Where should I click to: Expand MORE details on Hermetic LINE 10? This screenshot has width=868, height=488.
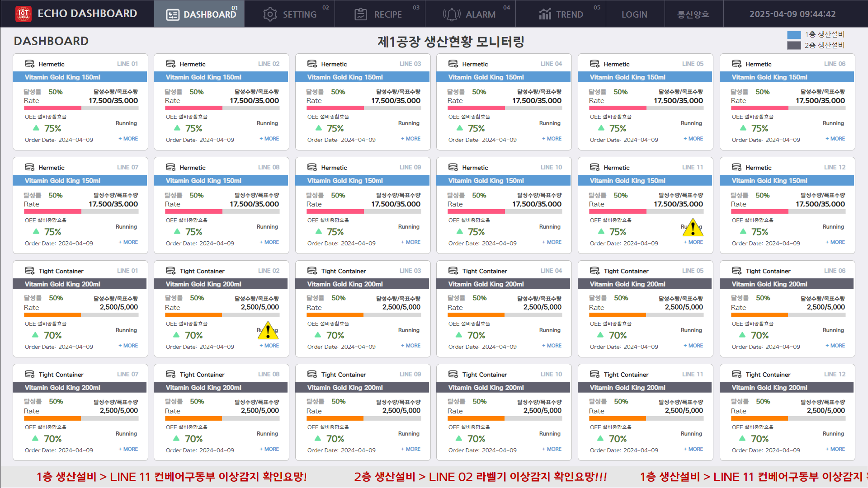click(552, 242)
